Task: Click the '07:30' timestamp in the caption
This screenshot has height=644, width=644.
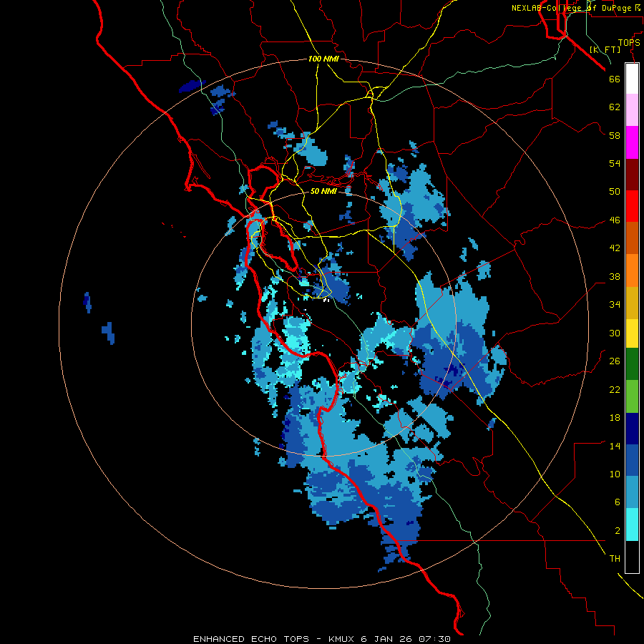Action: (435, 639)
